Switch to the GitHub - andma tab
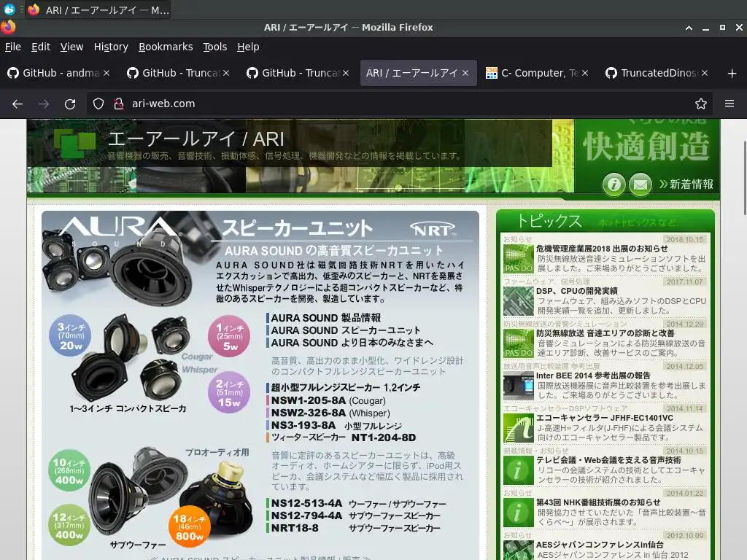 60,73
